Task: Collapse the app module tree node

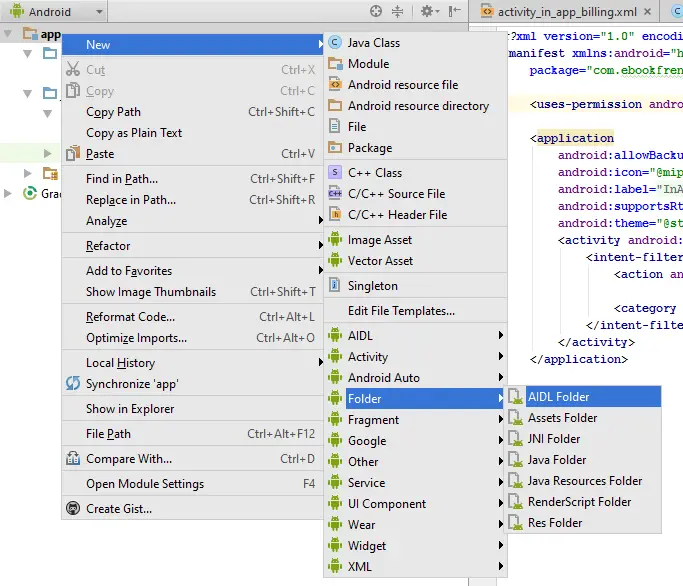Action: pos(9,34)
